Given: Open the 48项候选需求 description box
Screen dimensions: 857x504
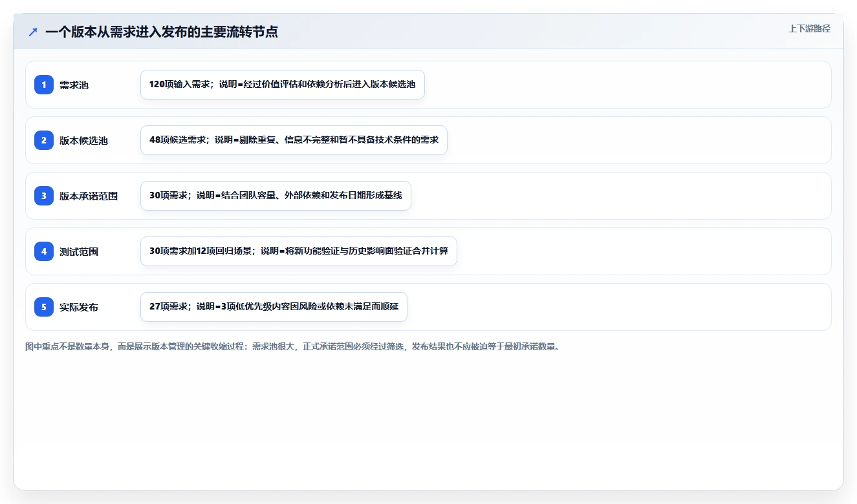Looking at the screenshot, I should click(294, 140).
